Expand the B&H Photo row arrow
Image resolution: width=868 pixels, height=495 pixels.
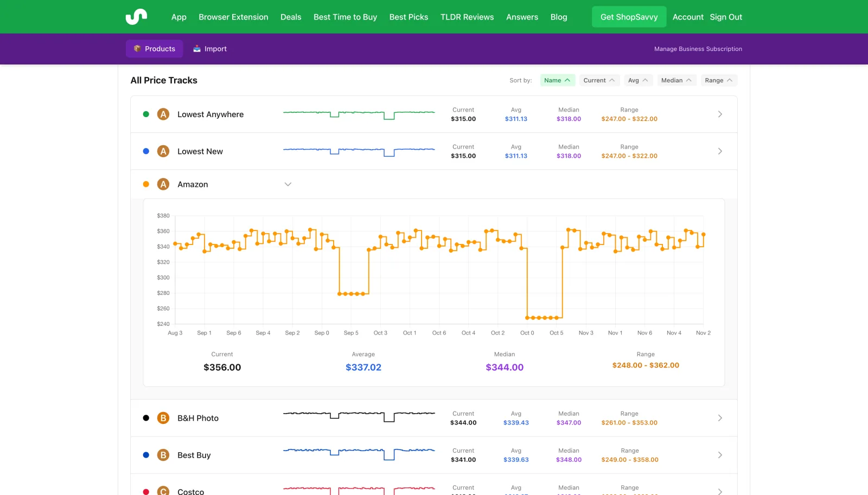(x=720, y=418)
